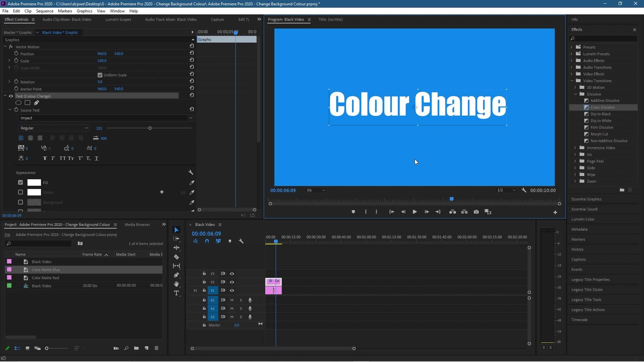Viewport: 644px width, 362px height.
Task: Click the Project panel zoom slider handle
Action: pyautogui.click(x=47, y=348)
